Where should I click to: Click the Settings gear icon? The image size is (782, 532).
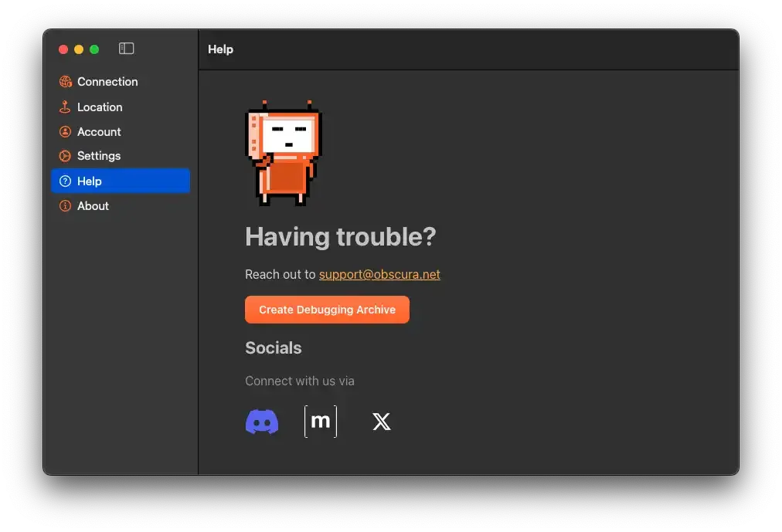click(66, 156)
